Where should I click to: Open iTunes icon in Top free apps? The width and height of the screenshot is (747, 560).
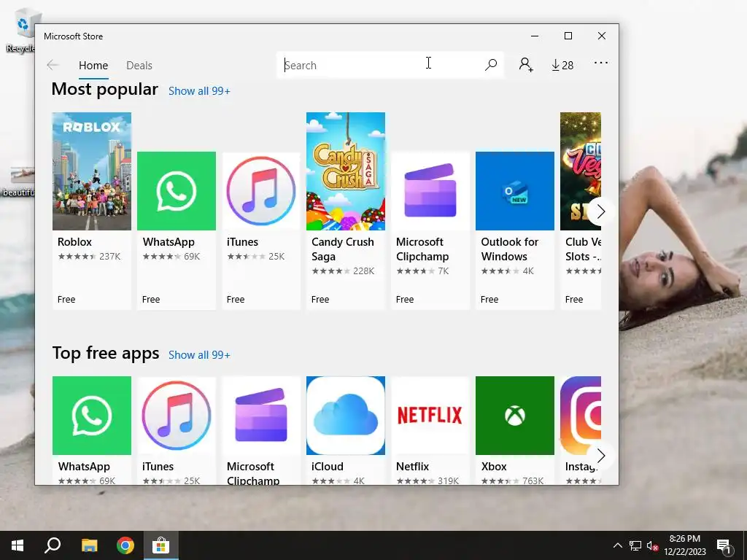pyautogui.click(x=177, y=415)
